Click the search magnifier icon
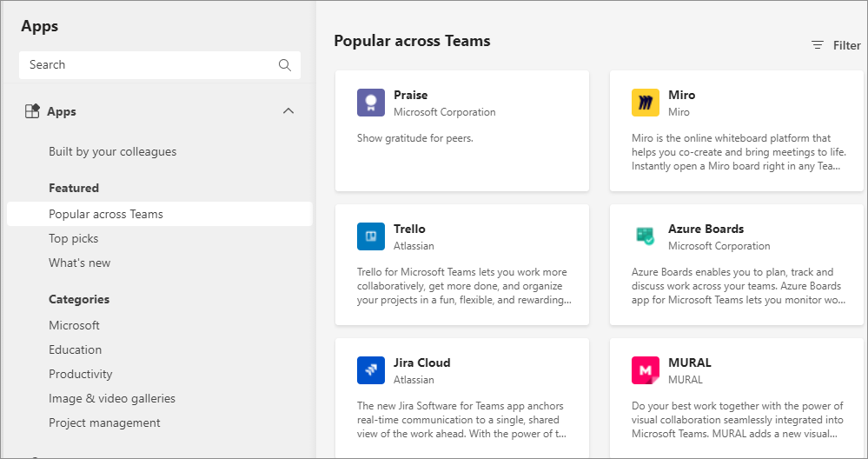This screenshot has width=868, height=459. click(285, 65)
